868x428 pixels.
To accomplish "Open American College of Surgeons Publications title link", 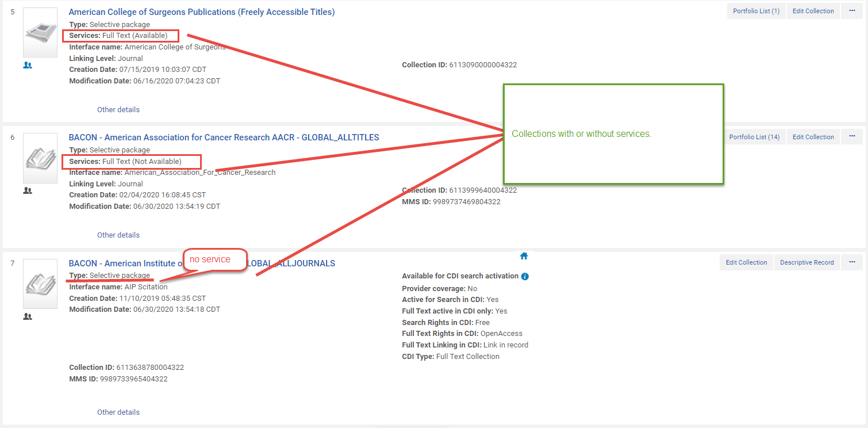I will (x=202, y=12).
